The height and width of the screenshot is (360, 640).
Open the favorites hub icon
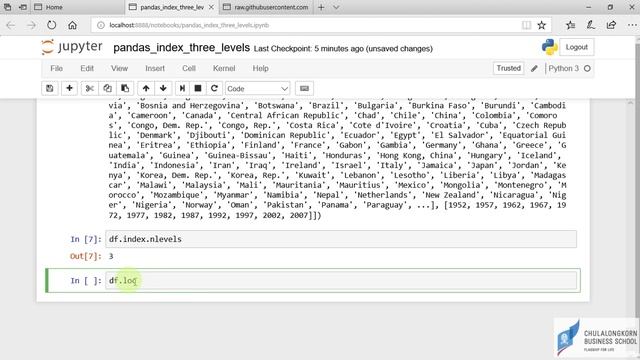pos(571,25)
